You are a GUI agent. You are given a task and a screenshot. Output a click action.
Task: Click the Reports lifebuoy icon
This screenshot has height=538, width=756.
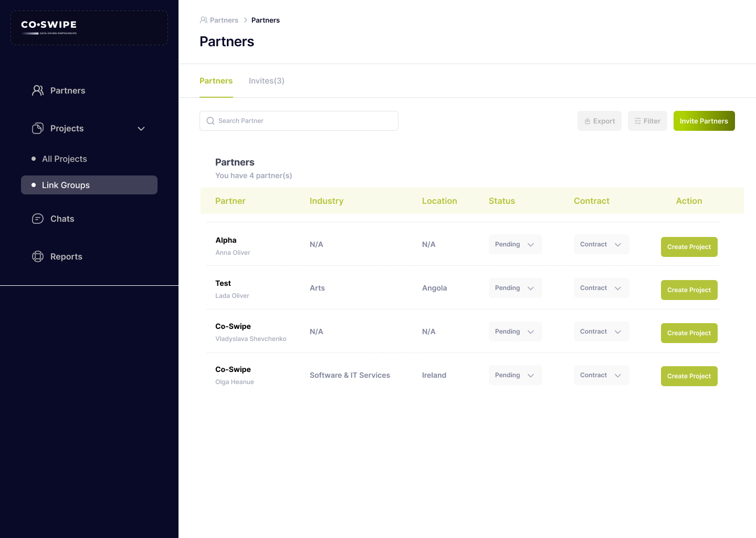coord(38,256)
